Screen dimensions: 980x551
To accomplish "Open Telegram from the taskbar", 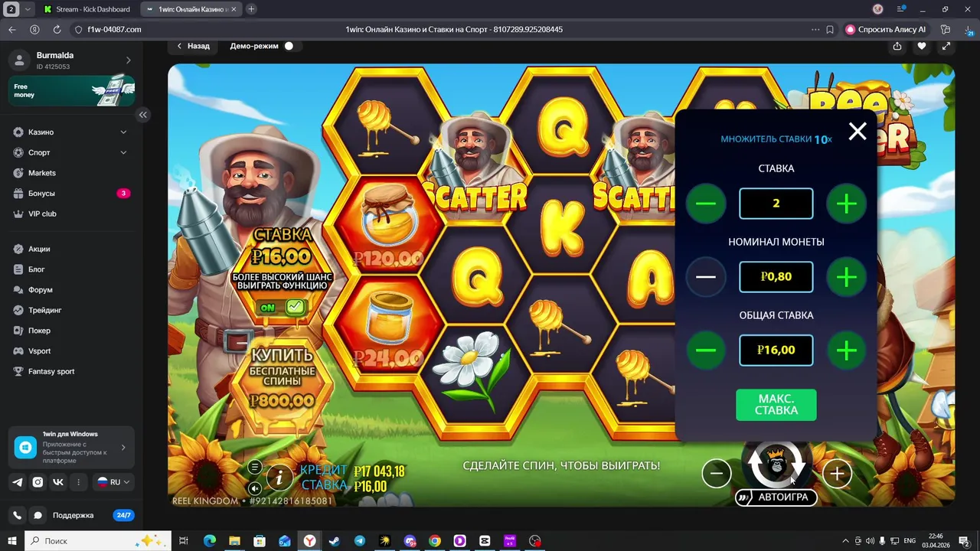I will tap(360, 540).
